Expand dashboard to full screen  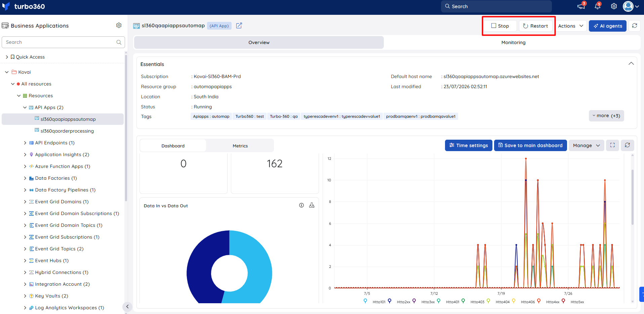tap(612, 145)
